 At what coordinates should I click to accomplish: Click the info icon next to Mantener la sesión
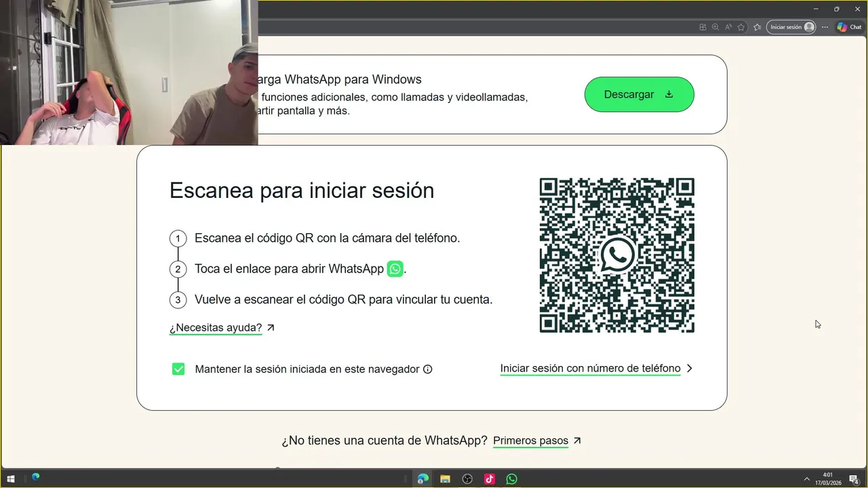(427, 369)
